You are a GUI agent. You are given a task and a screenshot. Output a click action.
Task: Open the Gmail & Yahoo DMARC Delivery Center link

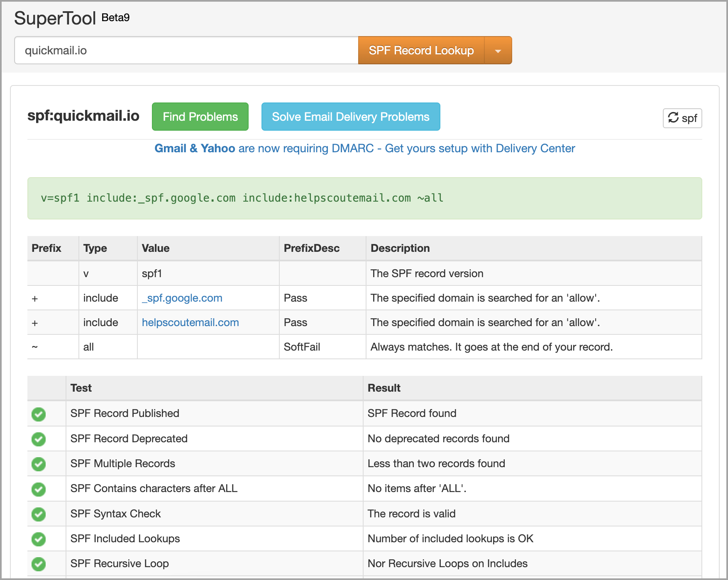364,149
